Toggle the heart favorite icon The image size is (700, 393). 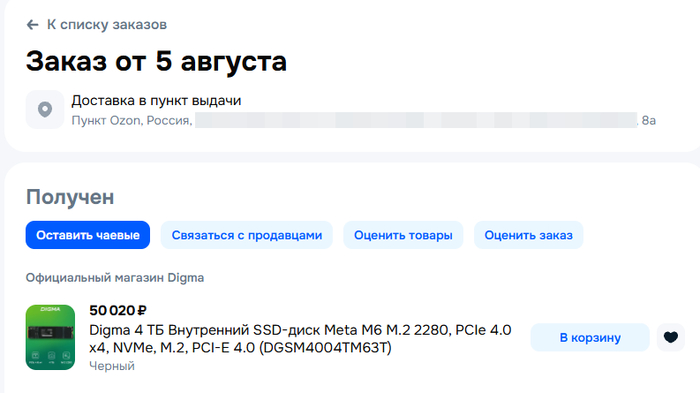click(671, 338)
